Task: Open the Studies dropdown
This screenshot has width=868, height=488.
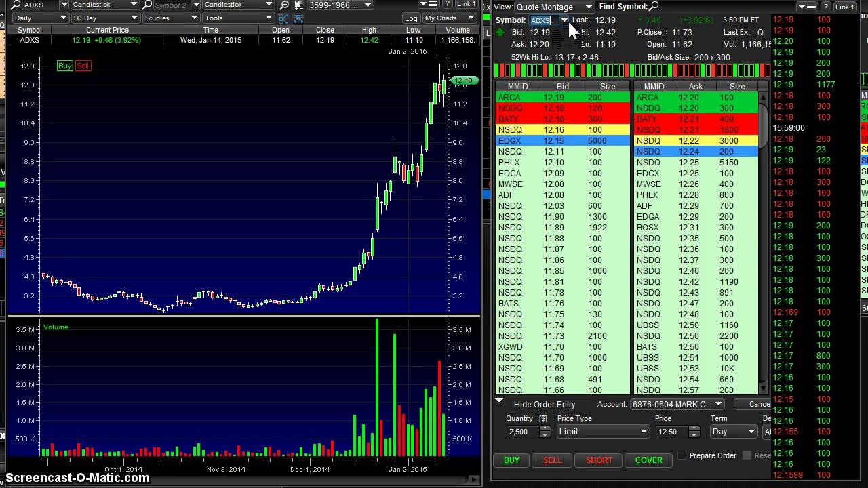Action: 170,18
